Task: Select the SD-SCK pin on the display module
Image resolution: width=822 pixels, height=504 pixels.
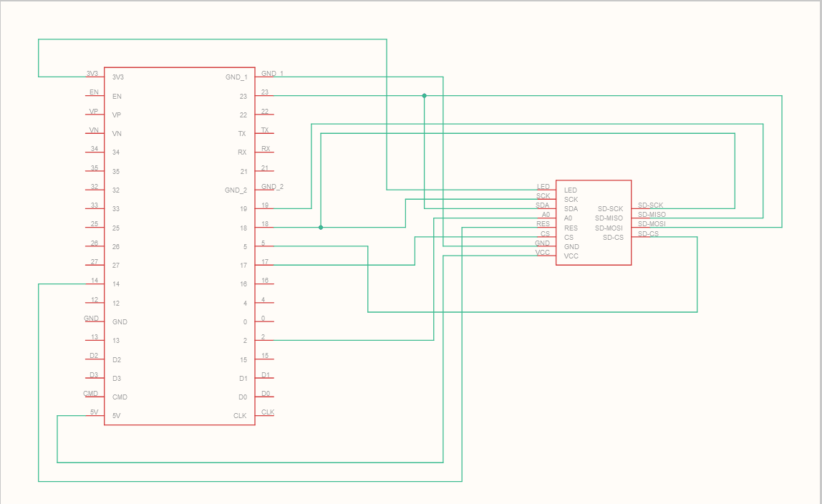Action: pos(641,208)
